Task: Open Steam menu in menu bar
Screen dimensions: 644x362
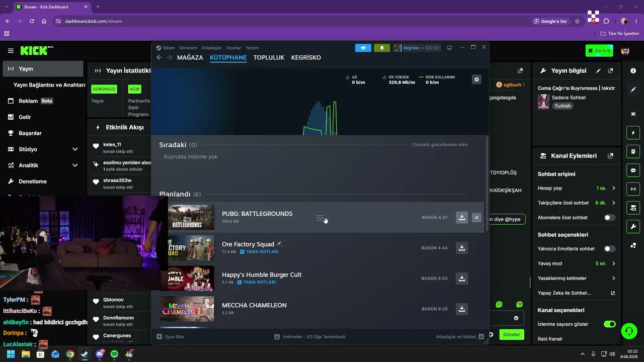Action: [x=169, y=48]
